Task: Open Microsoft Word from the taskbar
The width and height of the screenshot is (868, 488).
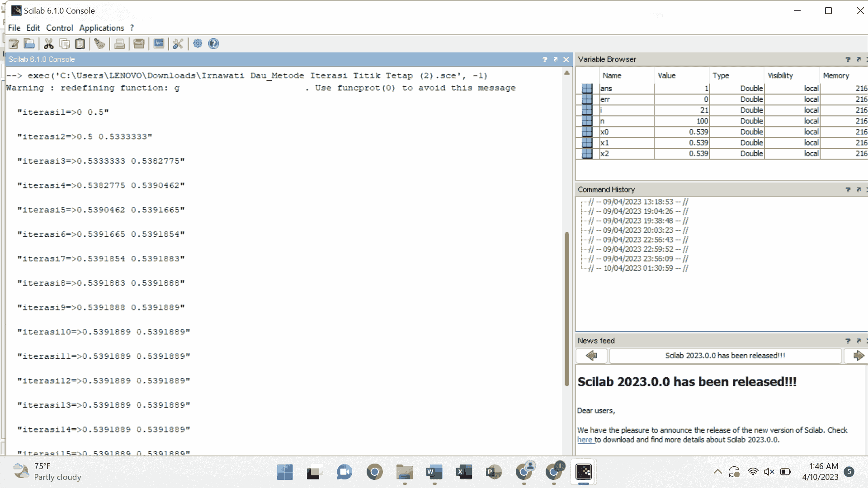Action: (434, 472)
